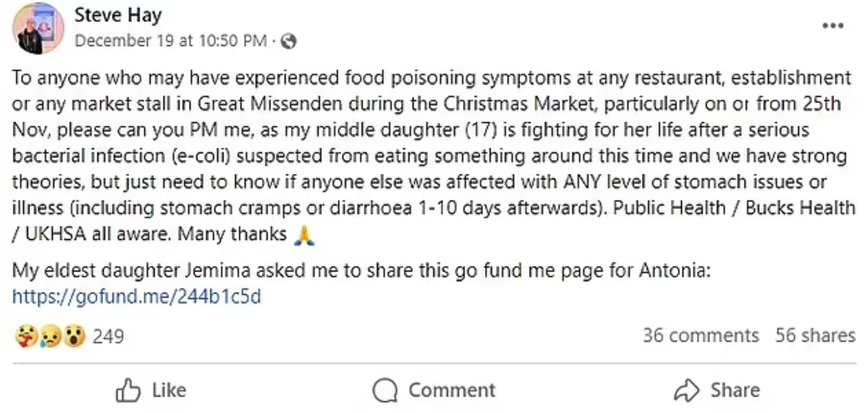The height and width of the screenshot is (413, 868).
Task: Click the arrow Share icon
Action: [x=687, y=390]
